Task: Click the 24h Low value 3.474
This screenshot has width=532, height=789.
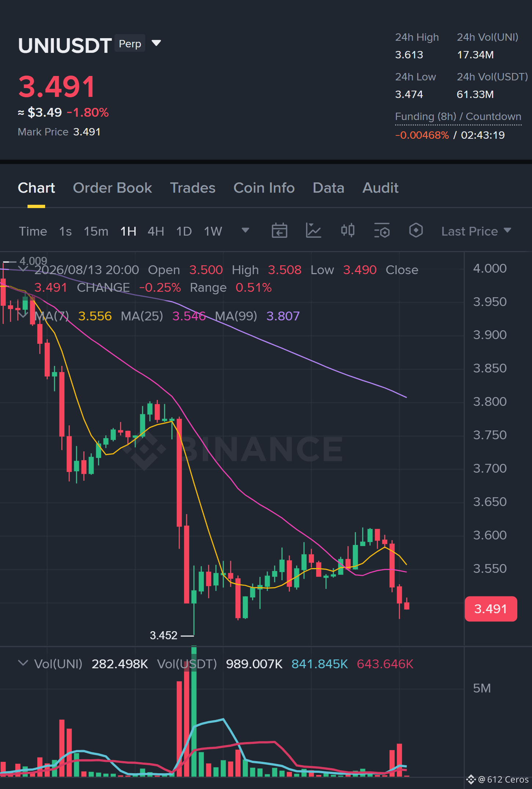Action: click(x=409, y=94)
